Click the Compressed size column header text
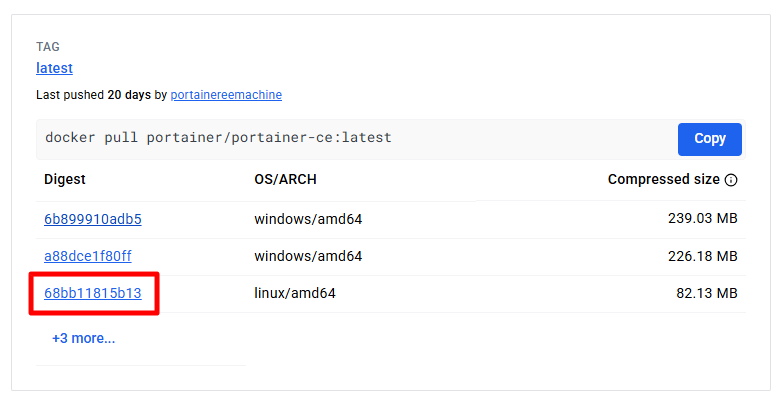The image size is (782, 401). coord(663,179)
